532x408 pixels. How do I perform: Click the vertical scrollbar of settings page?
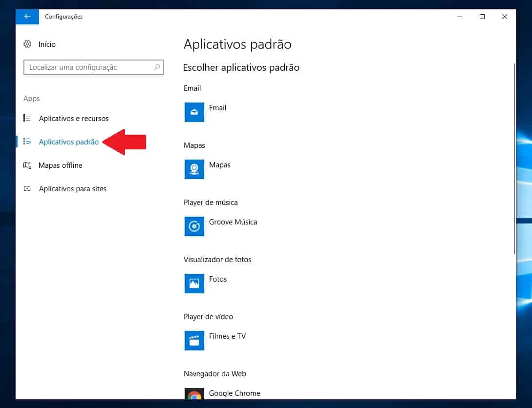[514, 159]
